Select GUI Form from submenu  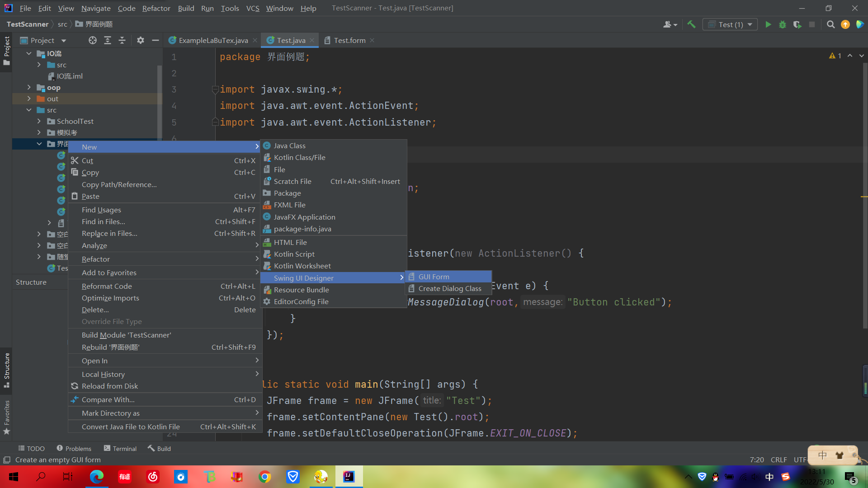coord(448,277)
